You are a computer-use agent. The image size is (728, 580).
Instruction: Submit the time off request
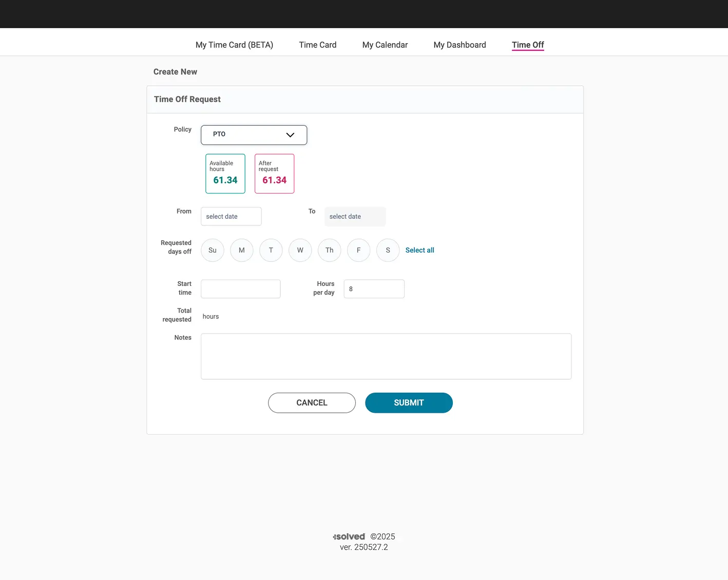(x=409, y=402)
